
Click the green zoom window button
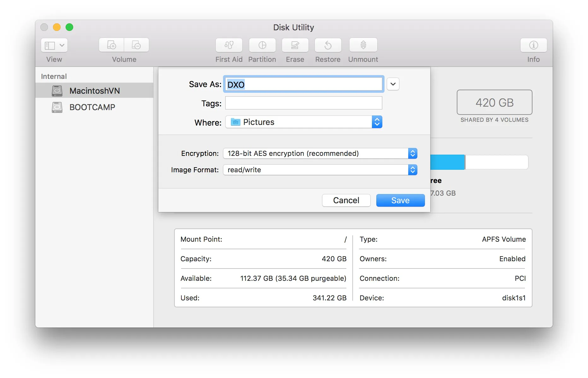coord(69,27)
